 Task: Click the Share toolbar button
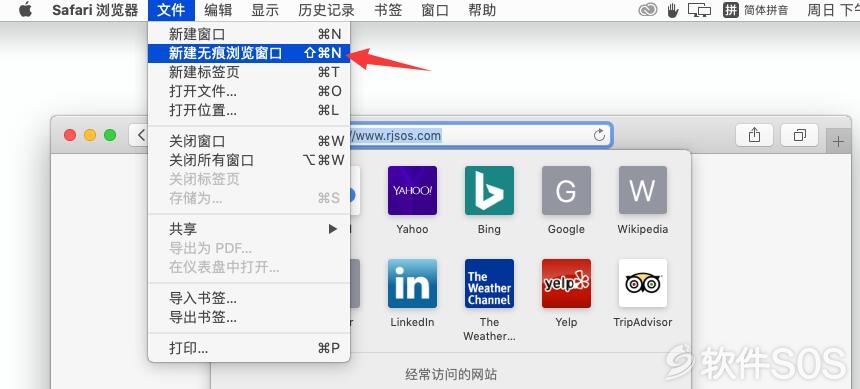[755, 135]
